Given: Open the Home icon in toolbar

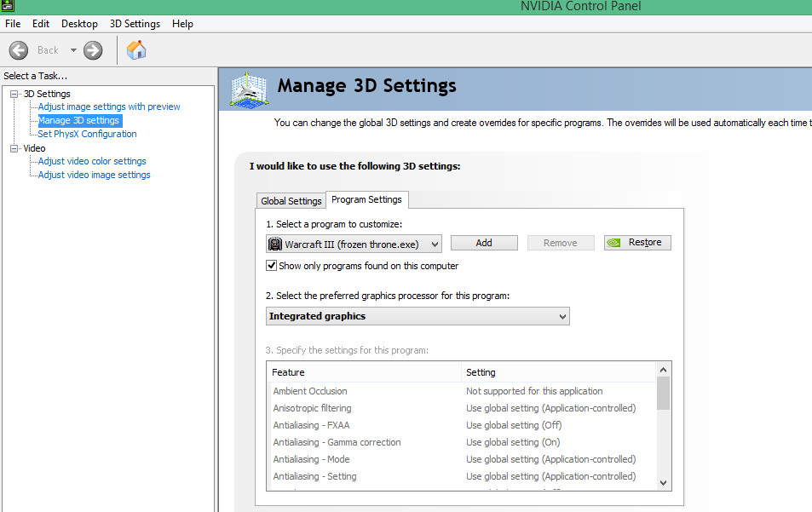Looking at the screenshot, I should click(136, 50).
